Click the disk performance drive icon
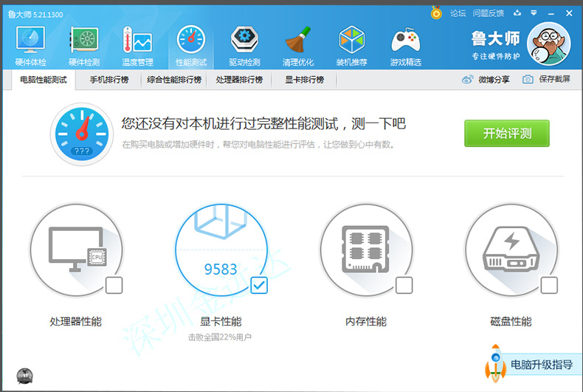Image resolution: width=583 pixels, height=392 pixels. coord(511,250)
